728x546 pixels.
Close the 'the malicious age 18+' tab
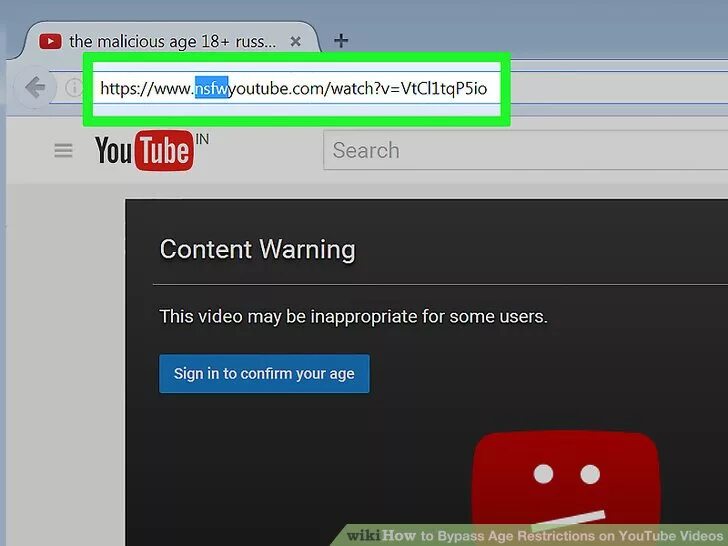pos(295,42)
